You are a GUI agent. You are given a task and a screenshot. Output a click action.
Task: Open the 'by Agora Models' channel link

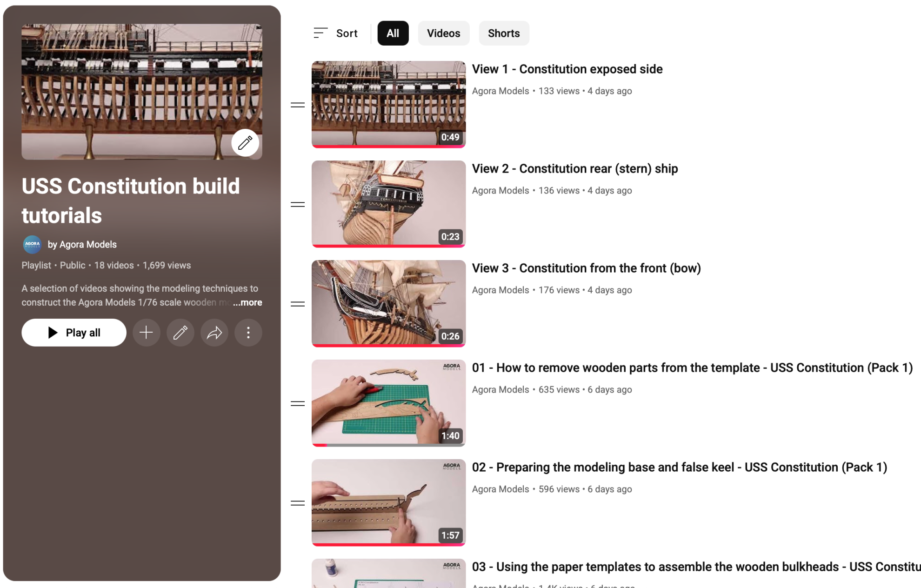(82, 244)
